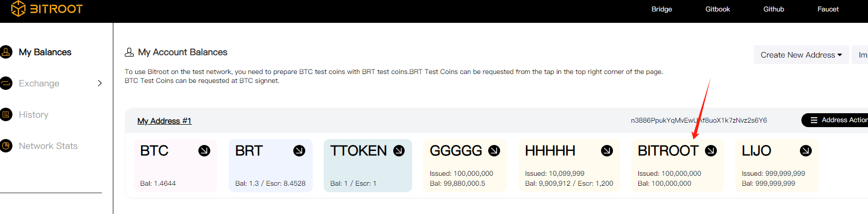
Task: View Network Stats page
Action: pyautogui.click(x=48, y=146)
